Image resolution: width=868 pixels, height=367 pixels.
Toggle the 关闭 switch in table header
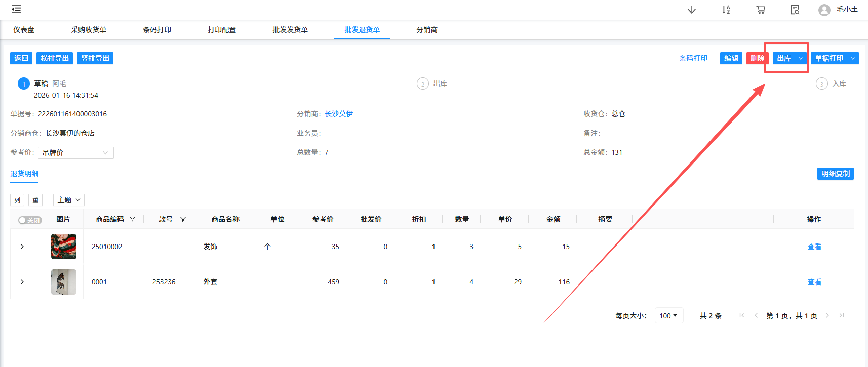click(30, 220)
